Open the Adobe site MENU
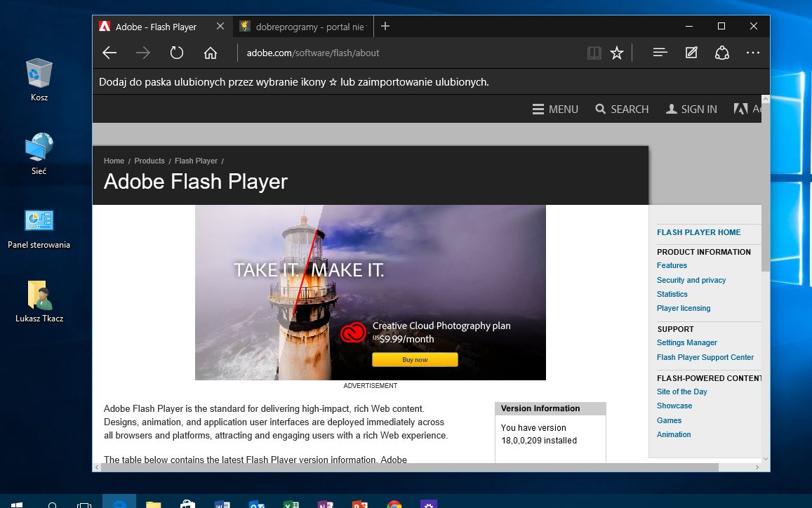The height and width of the screenshot is (508, 812). coord(555,109)
